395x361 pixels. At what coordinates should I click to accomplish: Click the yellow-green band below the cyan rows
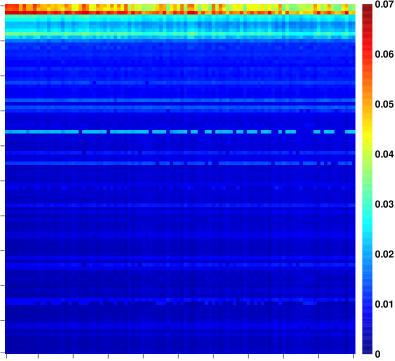pyautogui.click(x=180, y=34)
